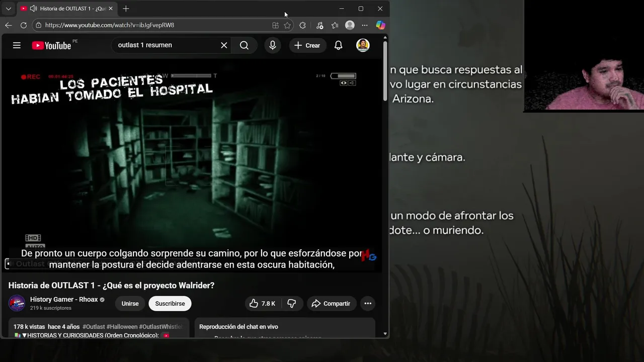The image size is (644, 362).
Task: Click the magnifier search button
Action: pos(244,45)
